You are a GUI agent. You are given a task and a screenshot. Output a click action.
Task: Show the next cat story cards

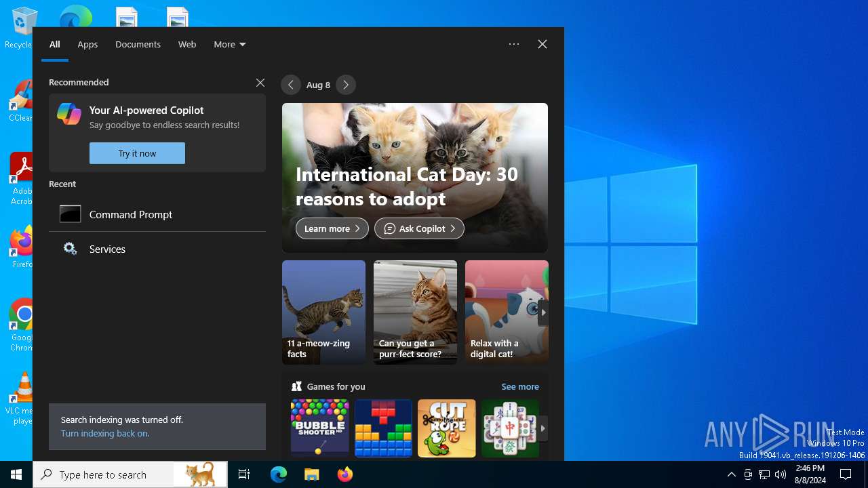pyautogui.click(x=542, y=312)
